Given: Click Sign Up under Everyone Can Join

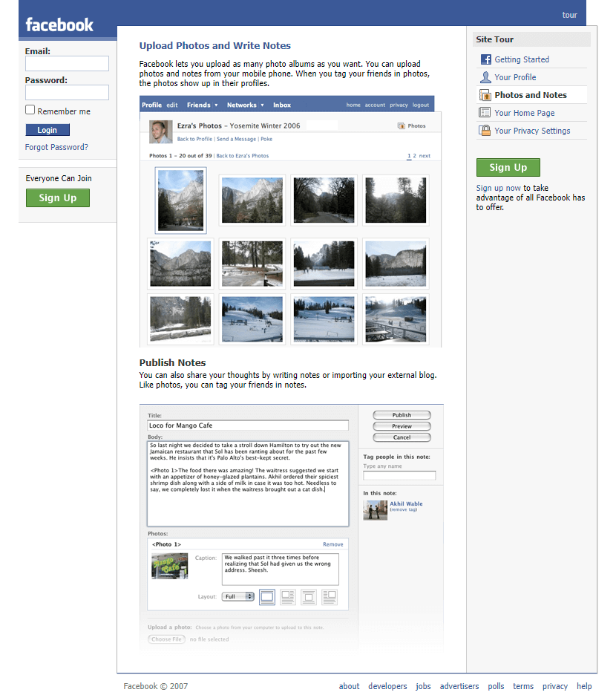Looking at the screenshot, I should pyautogui.click(x=58, y=198).
